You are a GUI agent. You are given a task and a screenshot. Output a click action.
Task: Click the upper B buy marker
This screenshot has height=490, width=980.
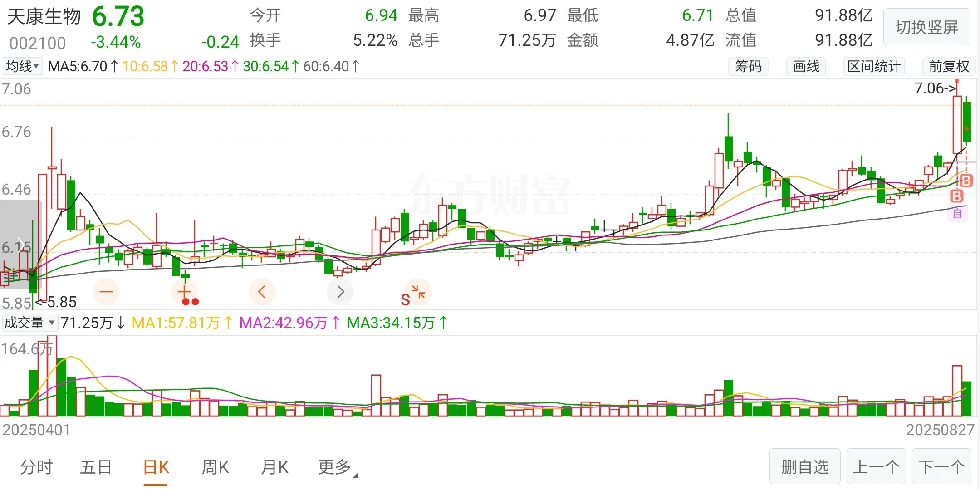[966, 181]
